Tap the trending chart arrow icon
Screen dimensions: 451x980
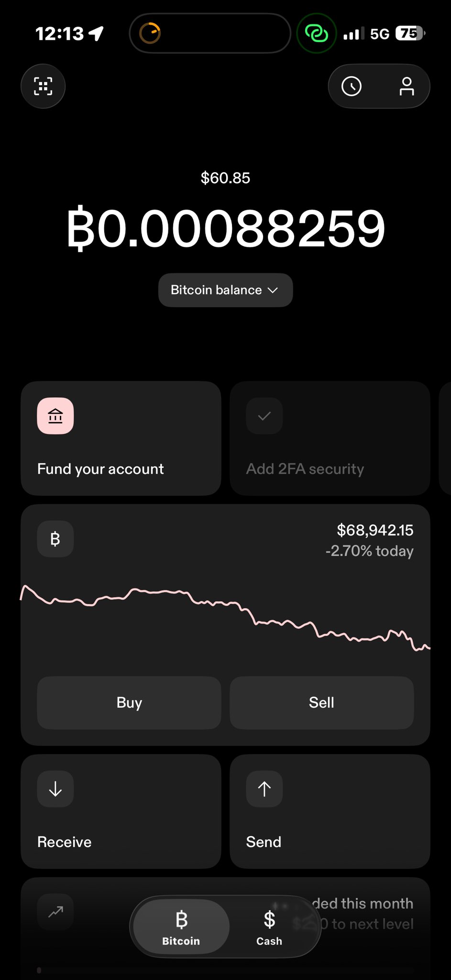55,912
